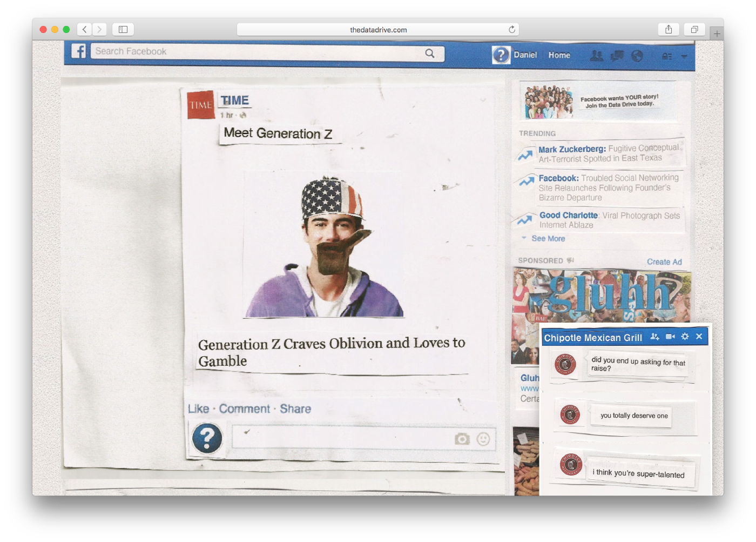Reload page with Safari refresh icon
Viewport: 756px width, 542px height.
click(512, 30)
